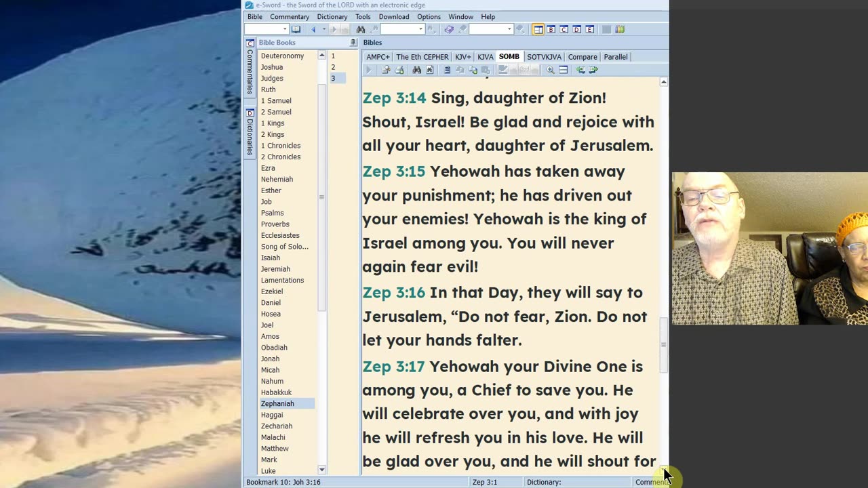Click the paragraph lines icon in Bibles toolbar
The height and width of the screenshot is (488, 868).
tap(448, 70)
